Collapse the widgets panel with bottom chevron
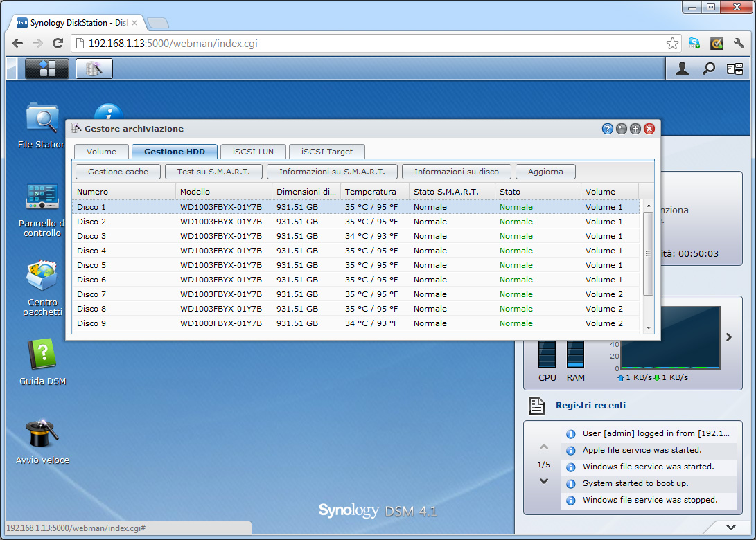756x540 pixels. click(731, 528)
